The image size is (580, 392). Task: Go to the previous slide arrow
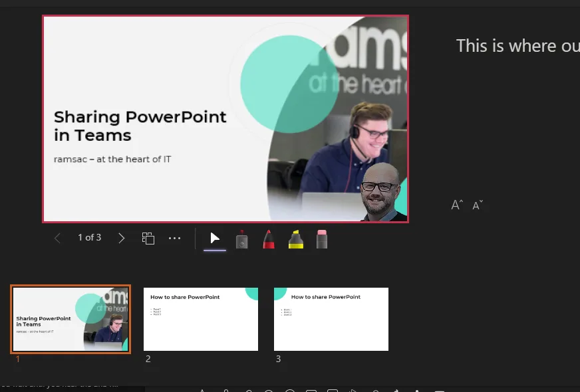pyautogui.click(x=57, y=237)
